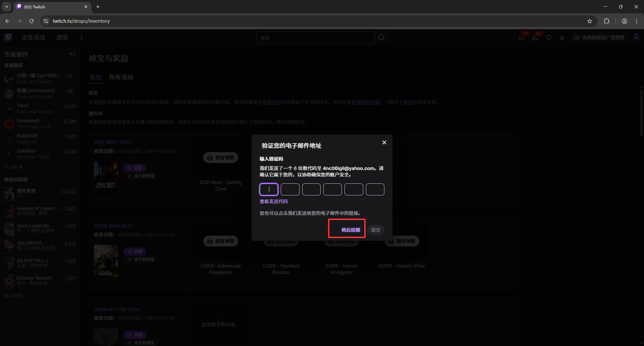
Task: Click the 提交 submit button
Action: point(376,230)
